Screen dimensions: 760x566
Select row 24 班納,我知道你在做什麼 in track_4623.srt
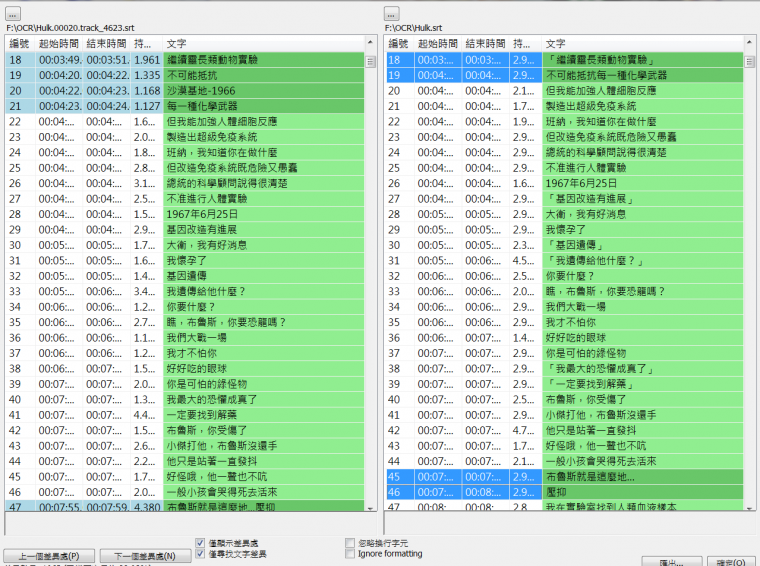point(185,153)
